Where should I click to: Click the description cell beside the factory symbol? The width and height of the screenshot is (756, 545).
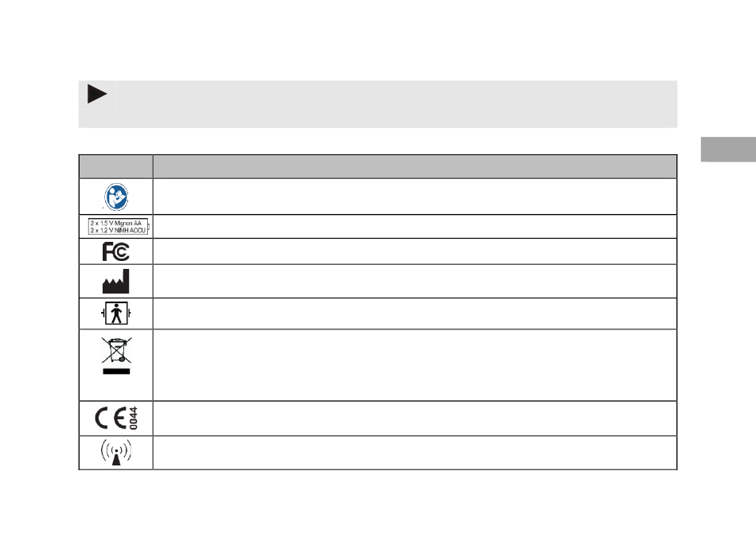415,282
